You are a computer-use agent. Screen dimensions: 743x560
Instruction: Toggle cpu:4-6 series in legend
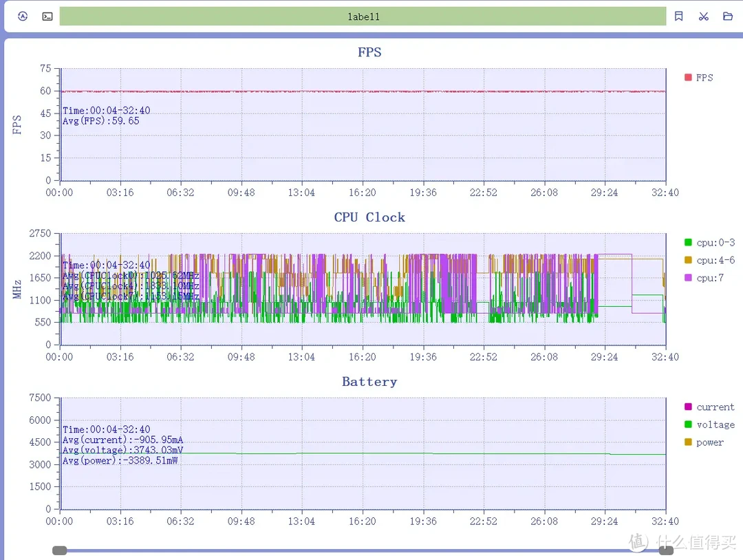coord(710,260)
